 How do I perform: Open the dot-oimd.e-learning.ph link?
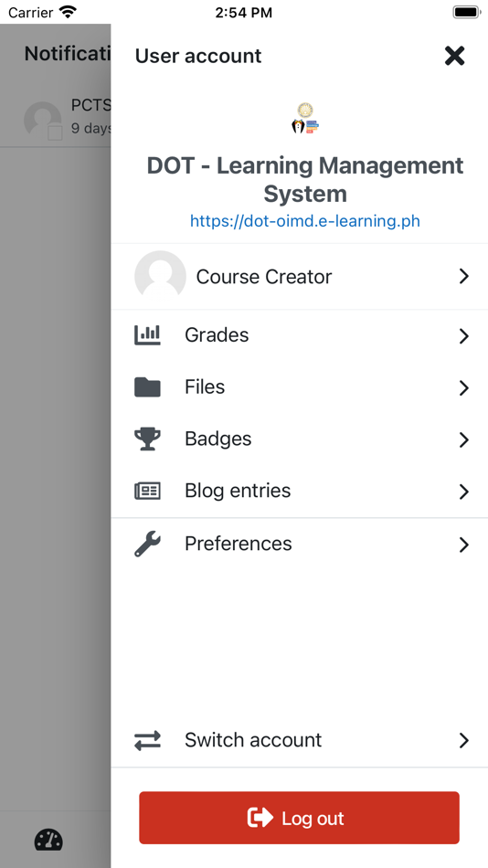coord(304,221)
